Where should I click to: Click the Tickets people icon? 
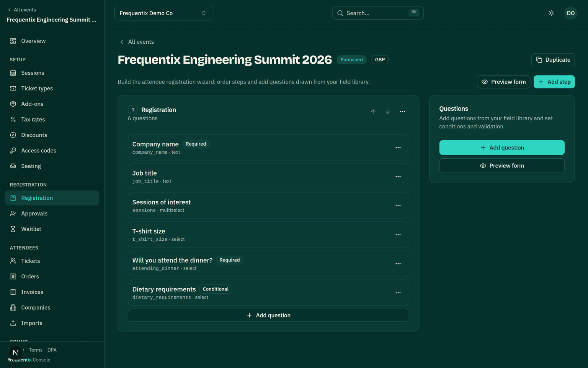click(x=13, y=261)
